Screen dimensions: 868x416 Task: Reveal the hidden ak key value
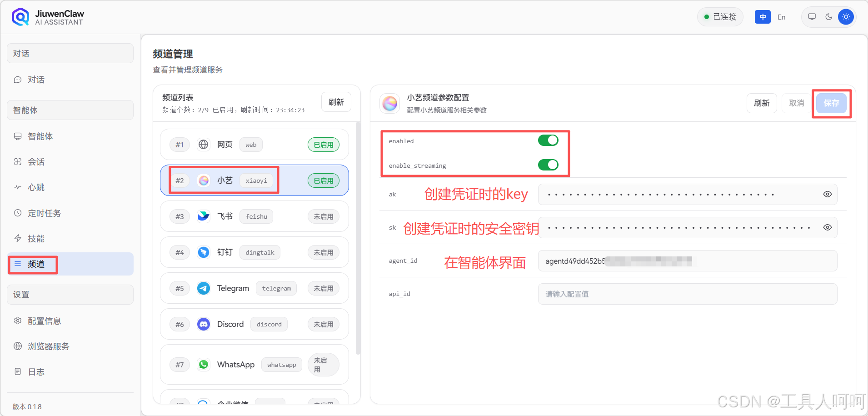tap(827, 194)
